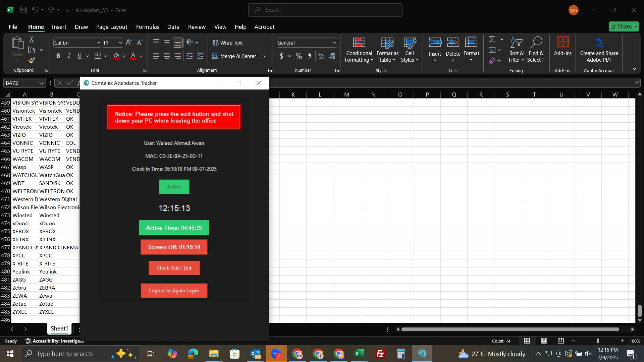Increase font size with the larger A icon
This screenshot has height=362, width=644.
129,43
